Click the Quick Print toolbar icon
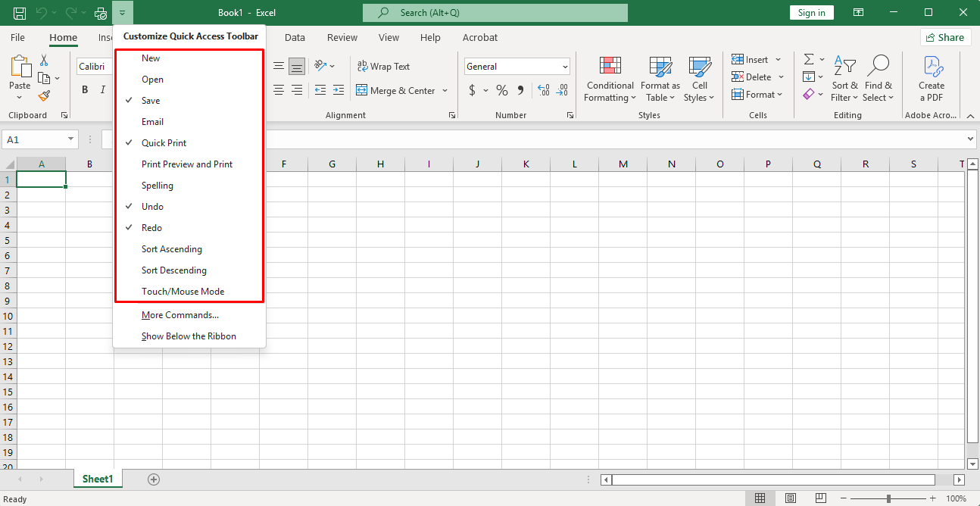 pyautogui.click(x=100, y=13)
